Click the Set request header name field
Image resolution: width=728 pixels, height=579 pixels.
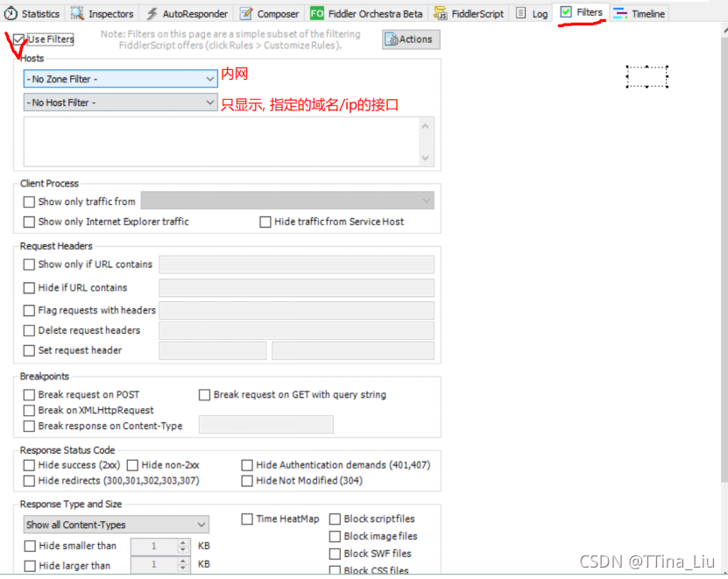(213, 350)
